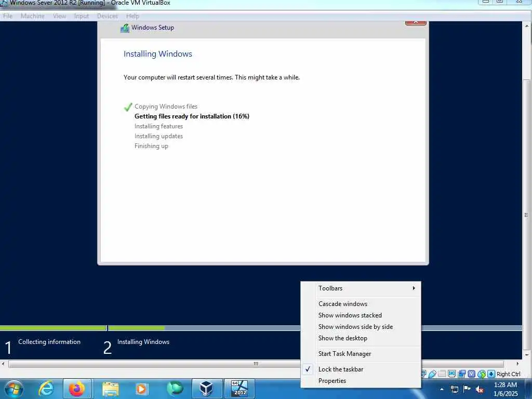Click the 'Collecting information' stage label

click(49, 342)
